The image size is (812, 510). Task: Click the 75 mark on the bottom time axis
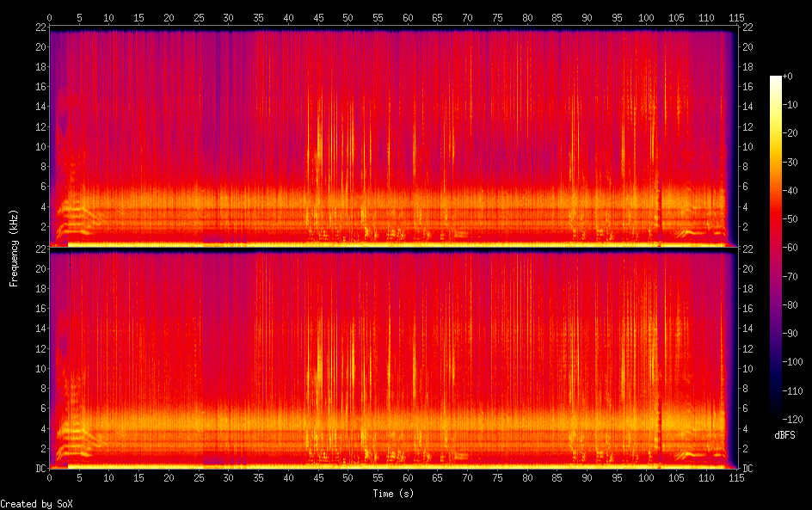click(x=496, y=477)
